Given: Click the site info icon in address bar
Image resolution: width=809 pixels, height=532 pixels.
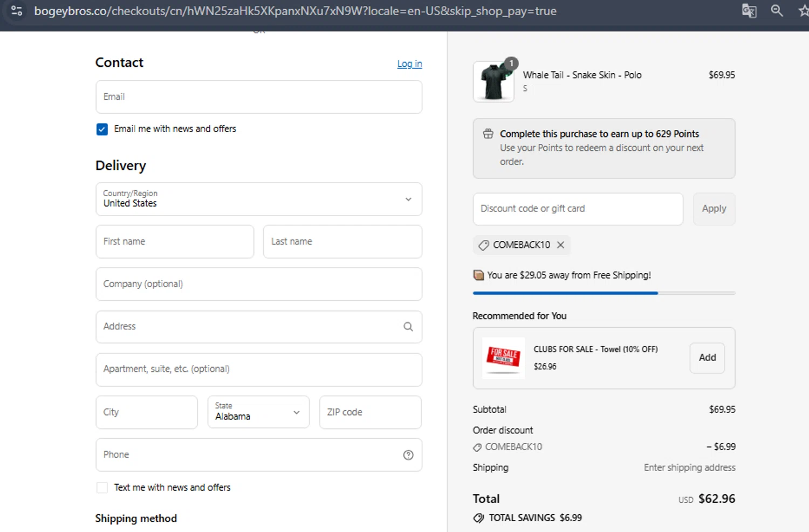Looking at the screenshot, I should click(16, 11).
